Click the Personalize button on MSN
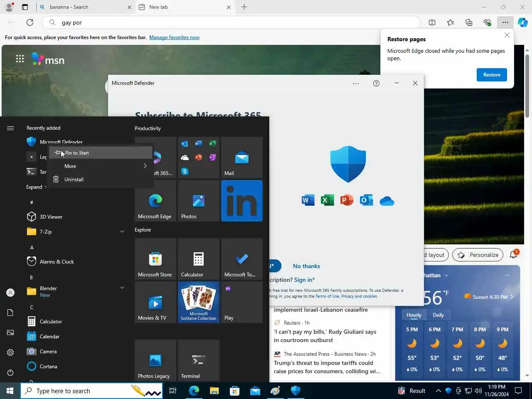The height and width of the screenshot is (399, 532). [478, 255]
